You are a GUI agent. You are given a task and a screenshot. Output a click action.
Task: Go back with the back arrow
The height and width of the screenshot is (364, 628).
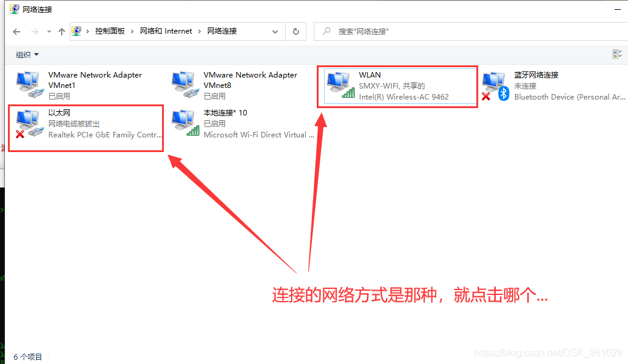pos(17,32)
